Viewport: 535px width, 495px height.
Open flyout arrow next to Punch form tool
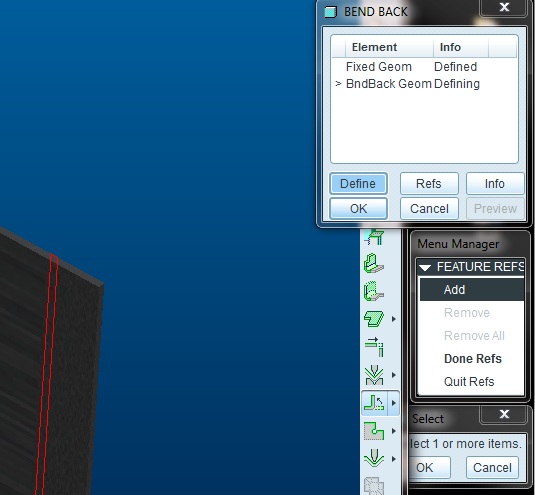(394, 459)
